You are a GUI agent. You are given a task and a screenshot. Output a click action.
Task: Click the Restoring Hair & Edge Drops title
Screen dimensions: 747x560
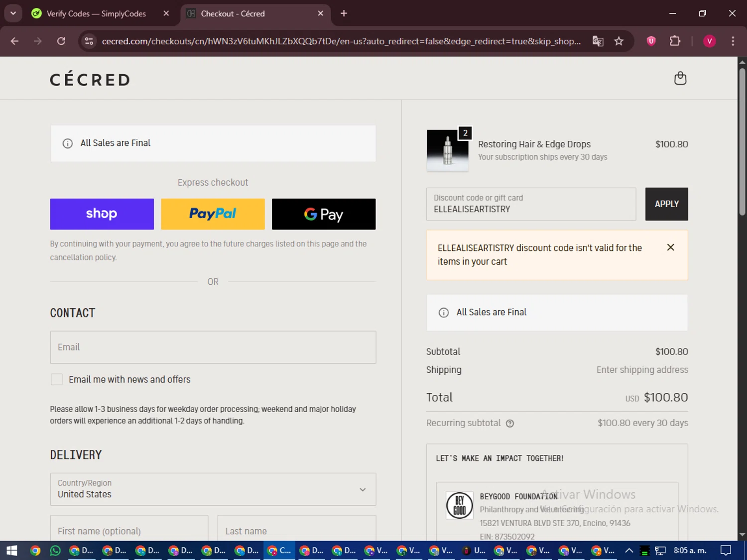pyautogui.click(x=534, y=144)
